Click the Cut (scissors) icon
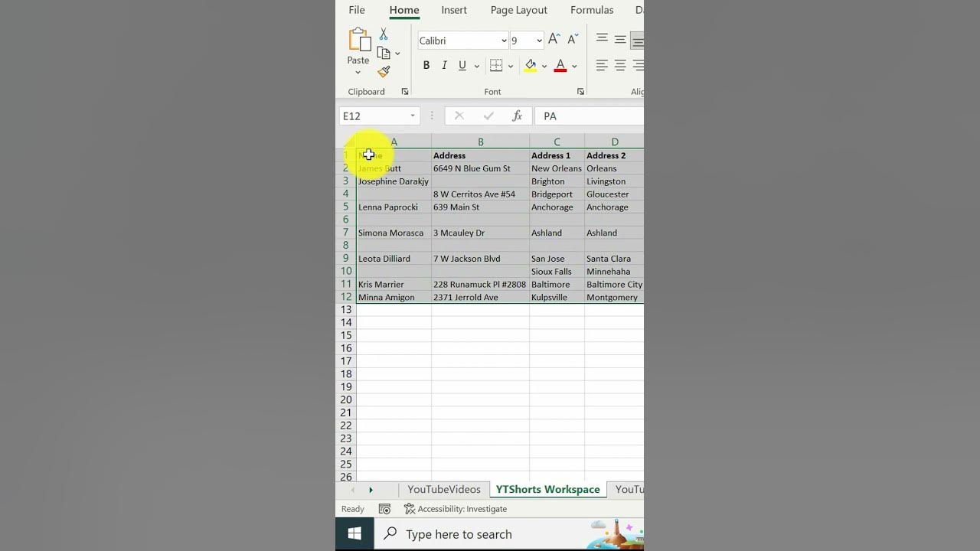This screenshot has height=551, width=980. click(384, 34)
